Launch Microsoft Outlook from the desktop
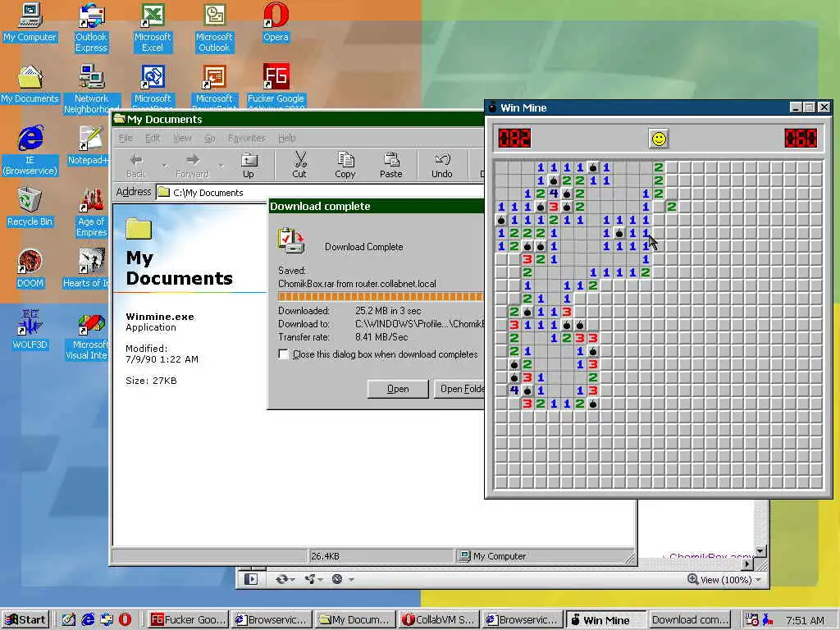Screen dimensions: 840x630 [x=214, y=28]
